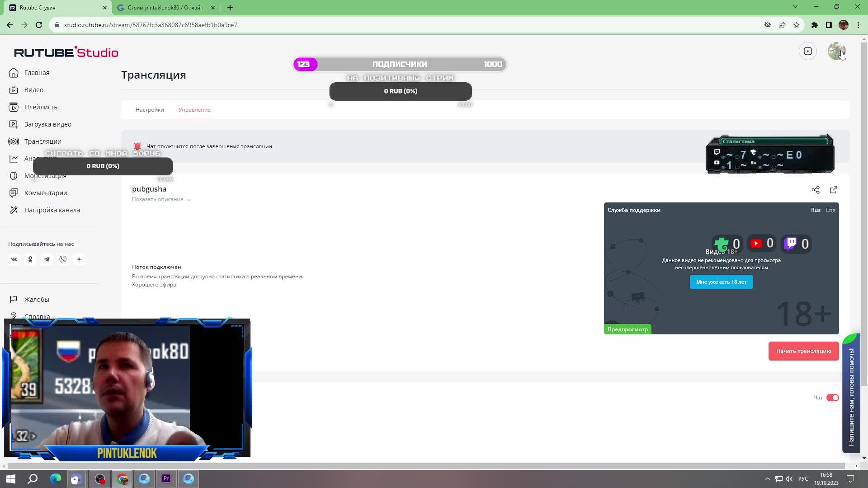Open the Odnoklassniki social icon
Screen dimensions: 868x488
30,259
